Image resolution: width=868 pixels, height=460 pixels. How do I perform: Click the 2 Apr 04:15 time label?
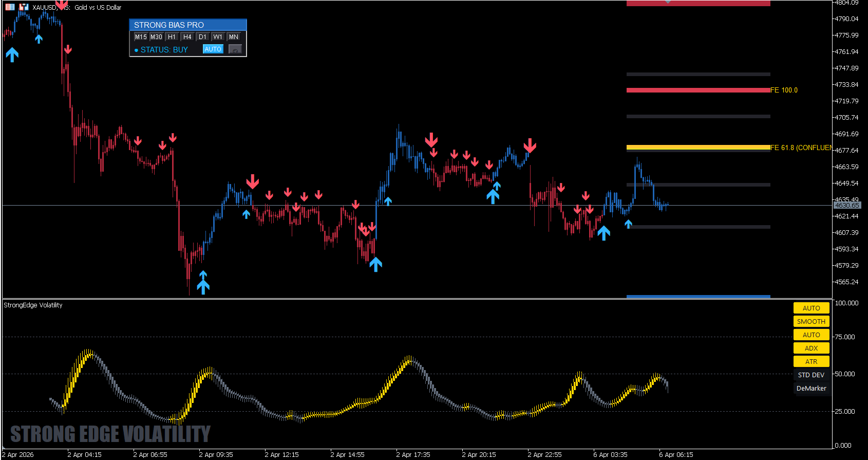pos(85,454)
